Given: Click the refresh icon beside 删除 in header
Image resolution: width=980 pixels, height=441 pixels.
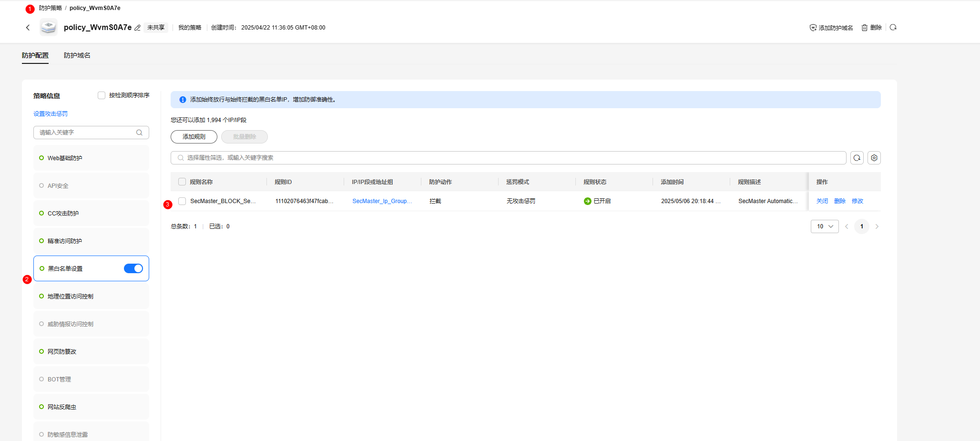Looking at the screenshot, I should (893, 28).
